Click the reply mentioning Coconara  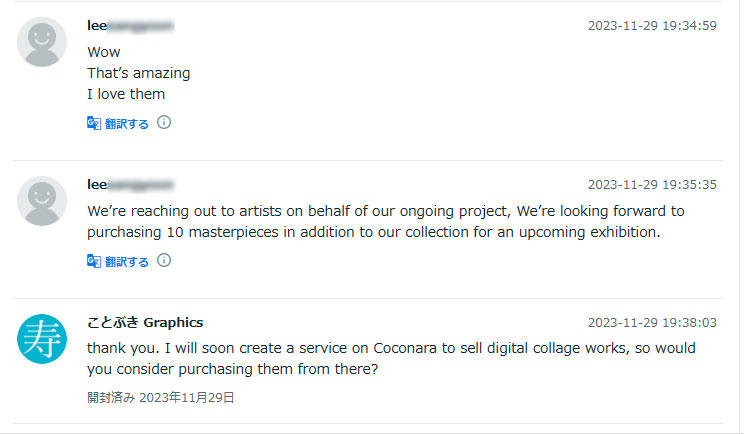click(x=390, y=358)
